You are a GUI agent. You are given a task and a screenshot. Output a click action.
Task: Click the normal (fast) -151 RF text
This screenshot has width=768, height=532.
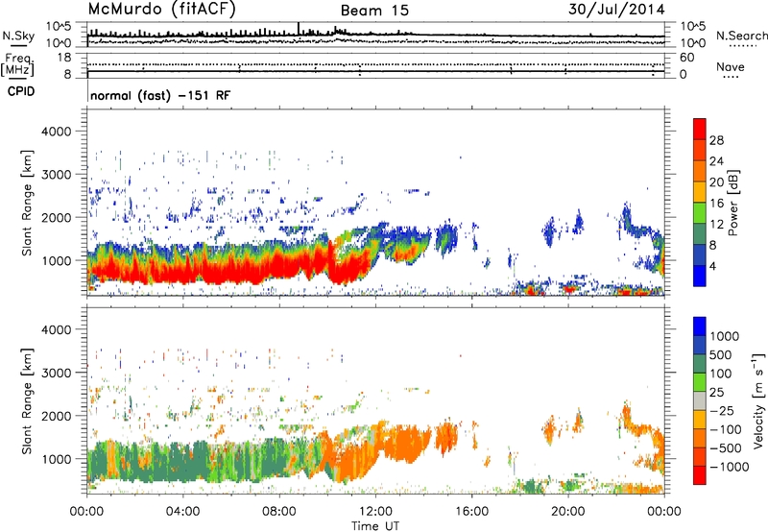point(160,95)
